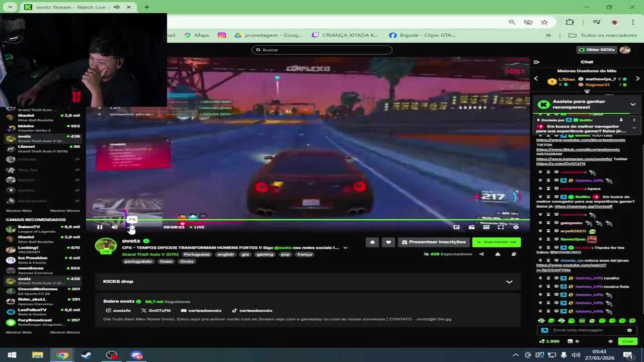Pause the live stream video
The image size is (644, 362).
(100, 227)
